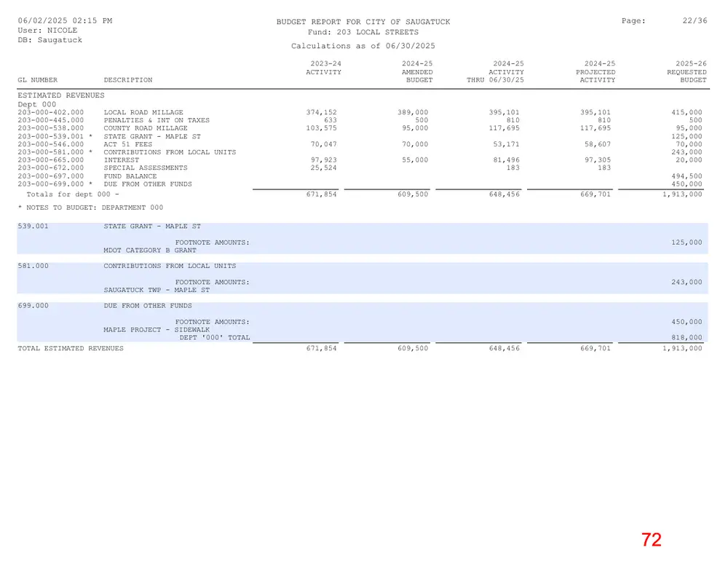This screenshot has width=728, height=563.
Task: Select the "MAPLE PROJECT - SIDEWALK" footnote
Action: point(157,330)
